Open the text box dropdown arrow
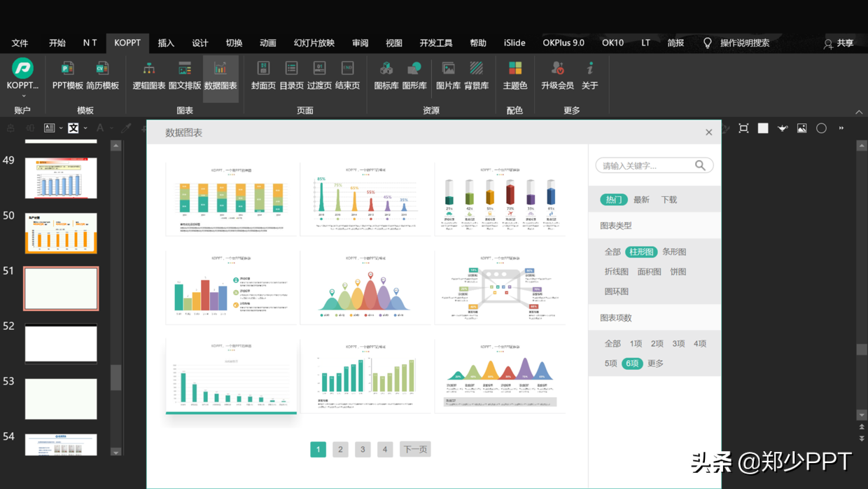 point(85,128)
